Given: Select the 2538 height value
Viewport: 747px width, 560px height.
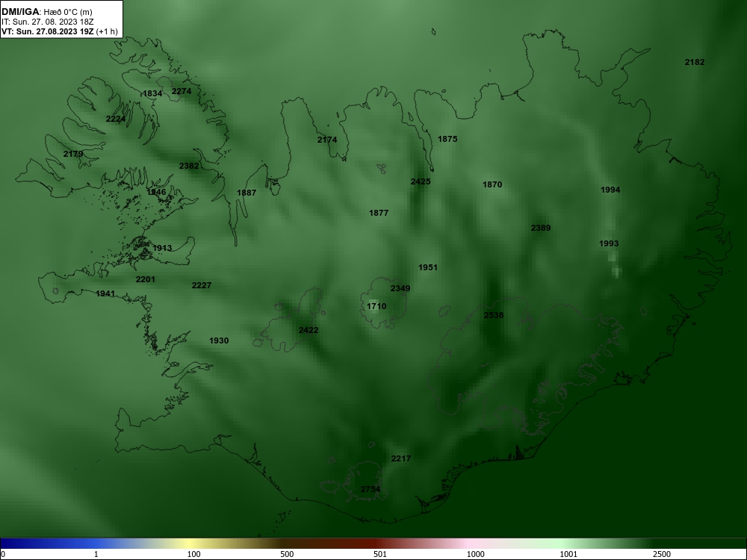Looking at the screenshot, I should click(x=494, y=315).
